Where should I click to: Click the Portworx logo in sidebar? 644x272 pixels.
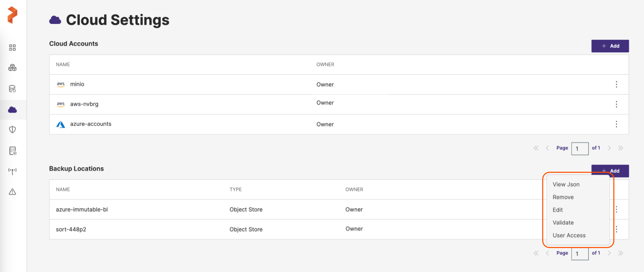coord(12,15)
